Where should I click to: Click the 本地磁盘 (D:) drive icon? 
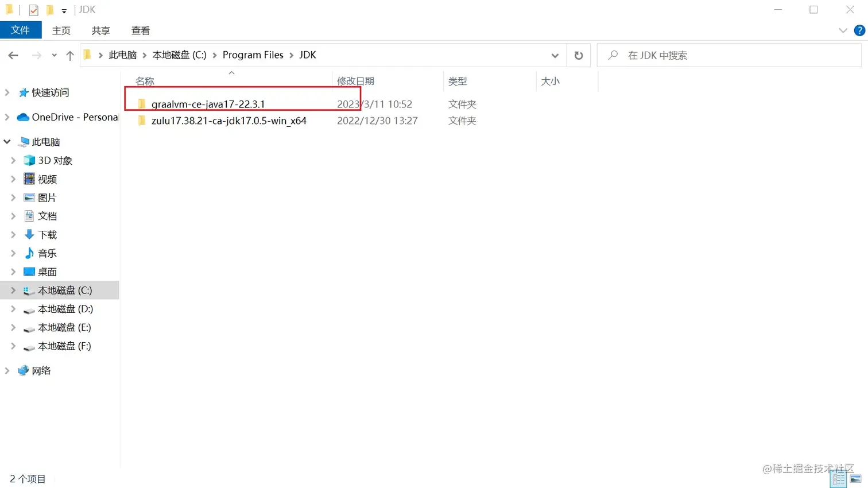[x=29, y=309]
